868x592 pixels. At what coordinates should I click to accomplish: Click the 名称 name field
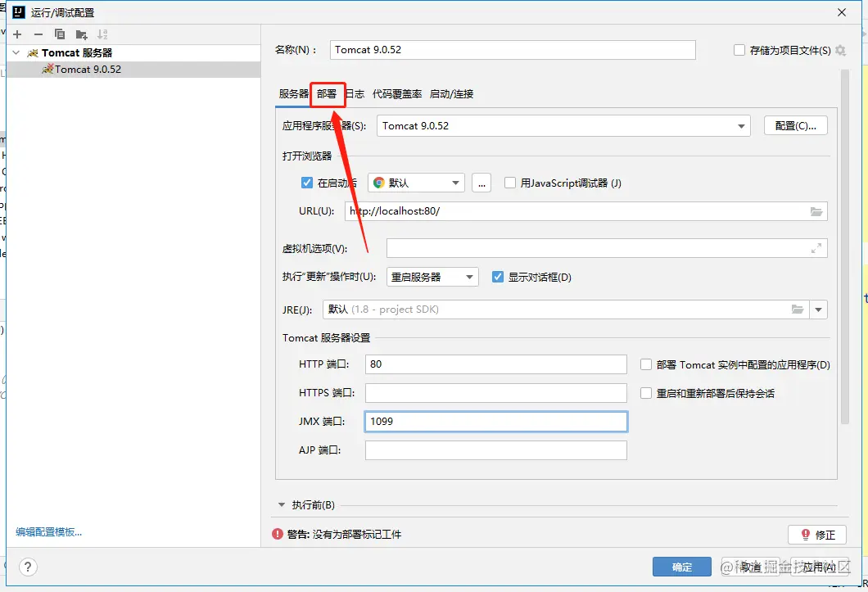[513, 50]
